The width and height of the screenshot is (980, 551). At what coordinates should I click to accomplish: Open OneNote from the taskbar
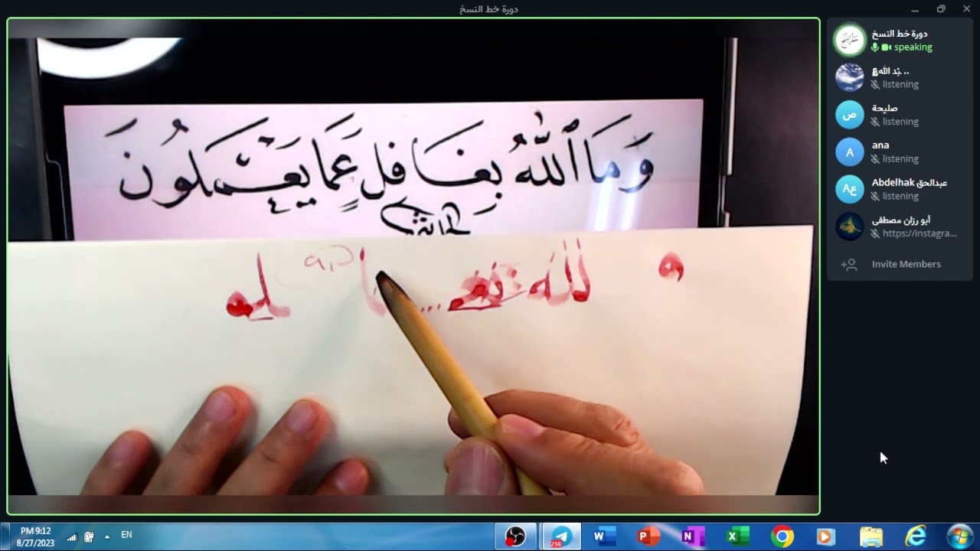click(x=692, y=536)
